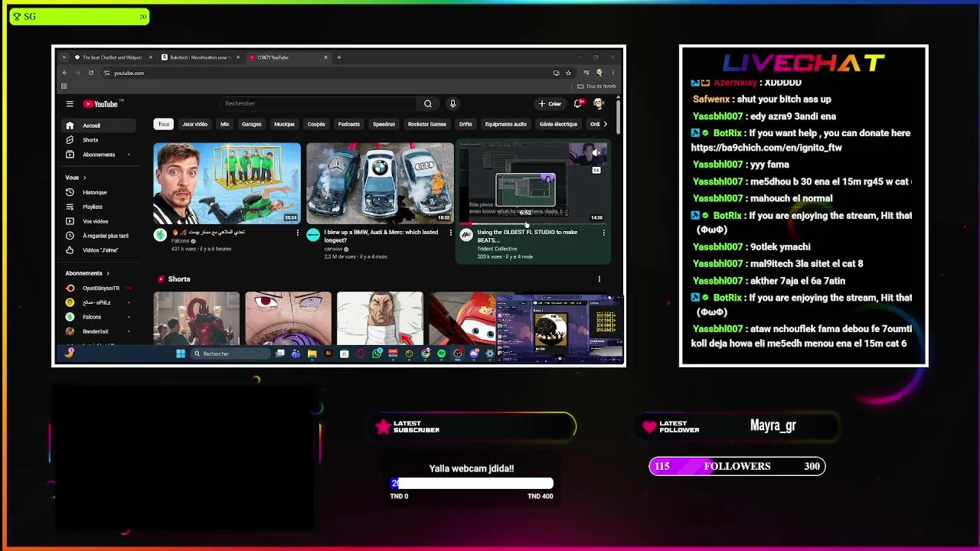Expand the Abonnements section header
The height and width of the screenshot is (551, 980).
click(x=87, y=273)
